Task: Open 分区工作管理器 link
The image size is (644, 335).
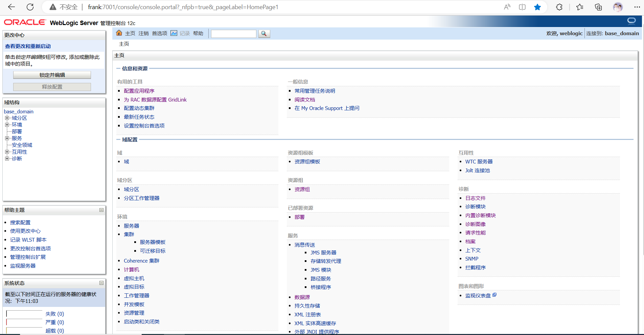Action: tap(142, 198)
